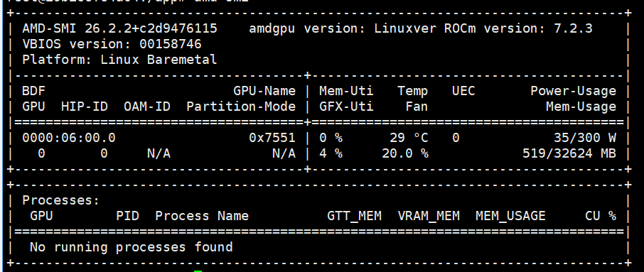Click the ROCm version: 7.2.3 text

click(x=518, y=28)
